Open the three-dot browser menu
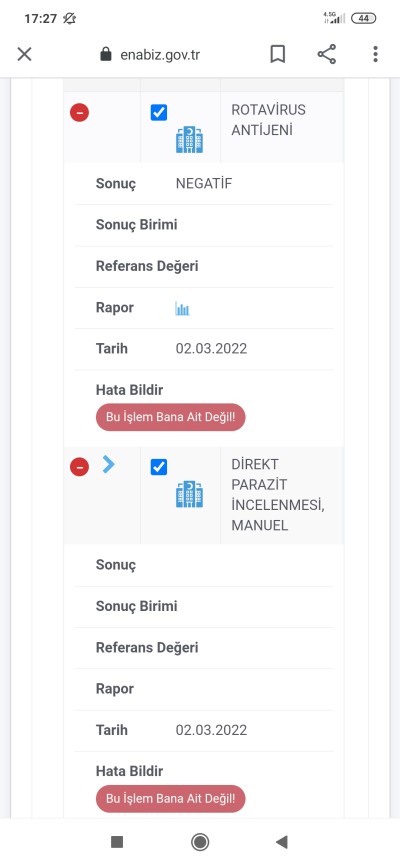The image size is (400, 866). point(375,54)
